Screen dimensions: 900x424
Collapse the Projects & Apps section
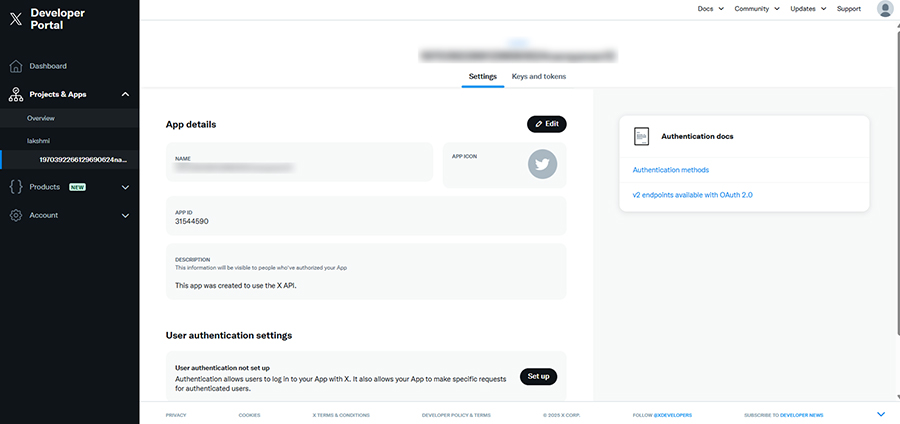pos(125,94)
